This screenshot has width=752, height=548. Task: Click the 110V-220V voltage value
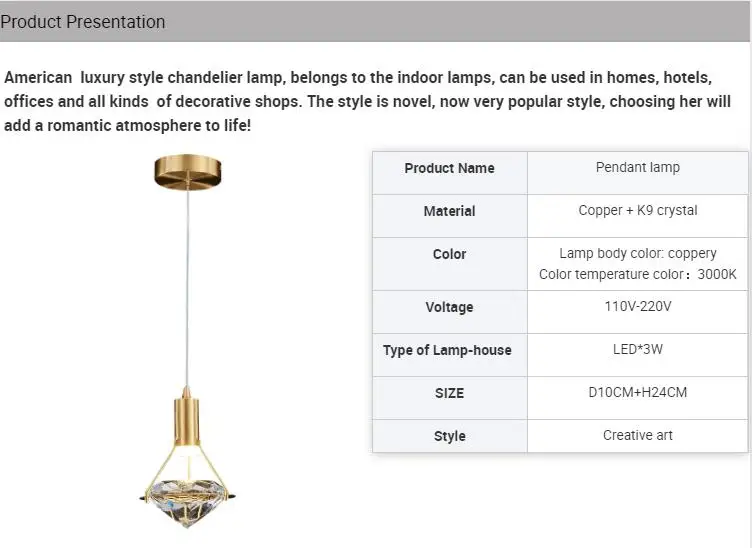[637, 307]
